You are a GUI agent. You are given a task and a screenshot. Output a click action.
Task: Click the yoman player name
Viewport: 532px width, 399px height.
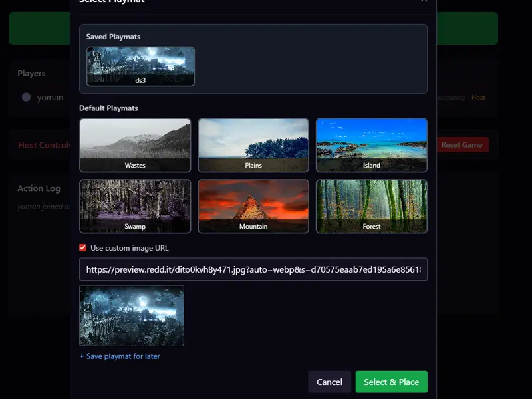[x=51, y=97]
